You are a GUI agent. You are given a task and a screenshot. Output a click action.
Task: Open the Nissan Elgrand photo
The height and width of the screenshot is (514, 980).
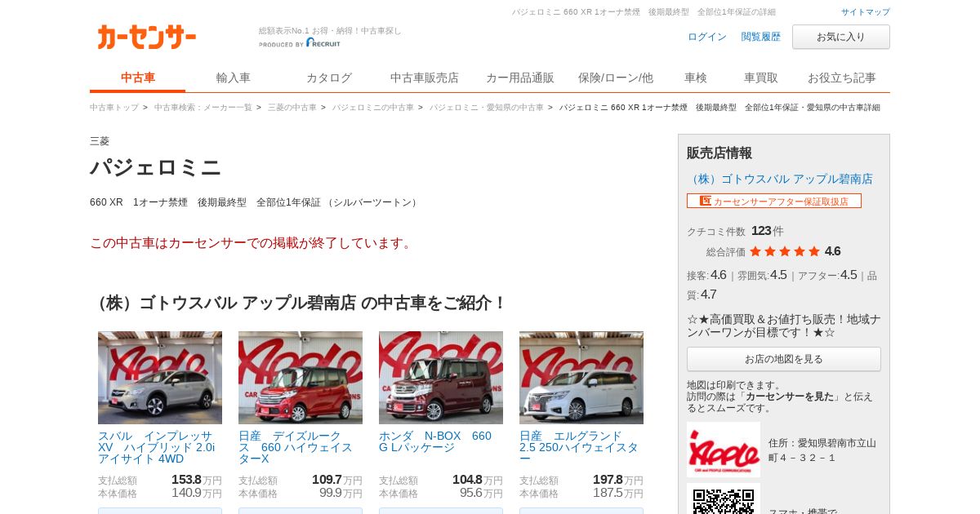pos(581,378)
